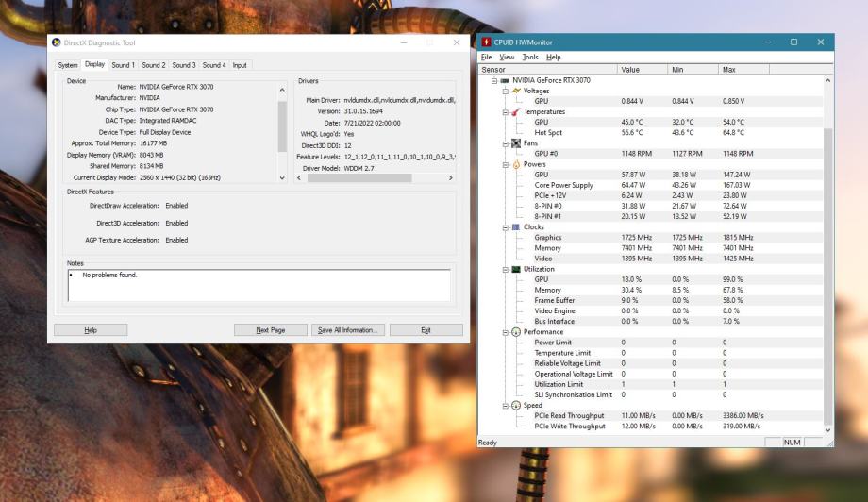The height and width of the screenshot is (502, 868).
Task: Collapse the Speed branch
Action: pyautogui.click(x=506, y=406)
